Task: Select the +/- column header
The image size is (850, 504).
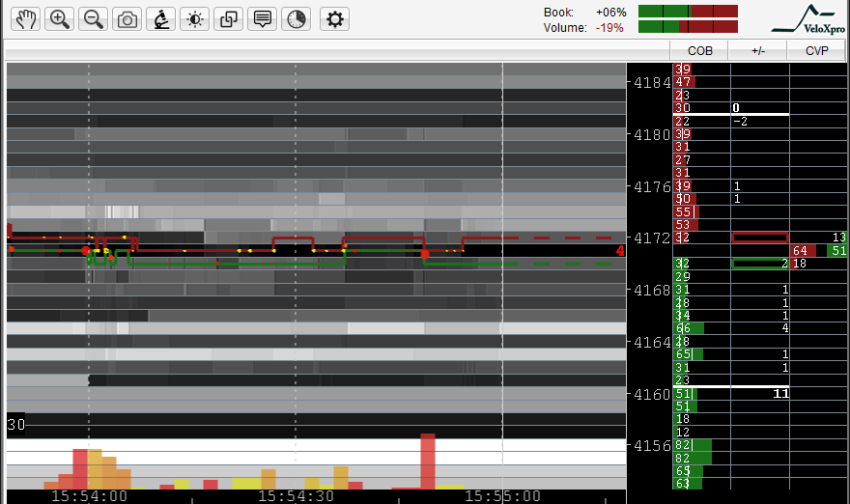Action: point(758,51)
